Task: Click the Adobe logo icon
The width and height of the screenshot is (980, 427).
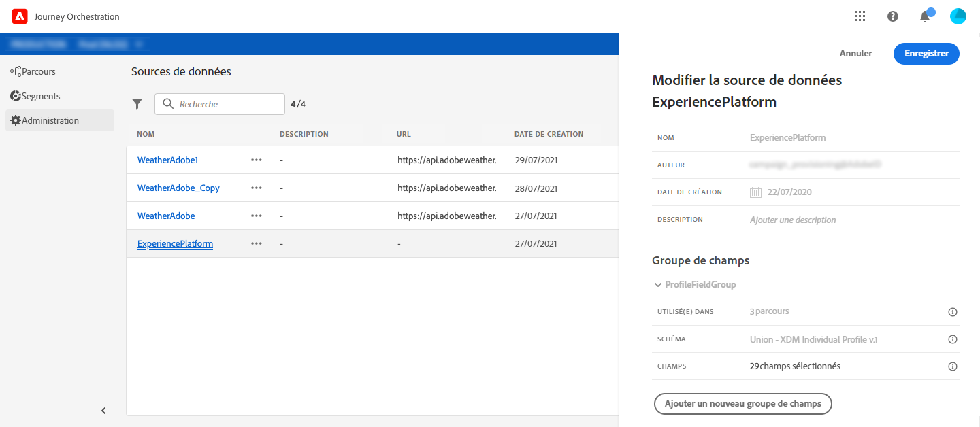Action: point(20,16)
